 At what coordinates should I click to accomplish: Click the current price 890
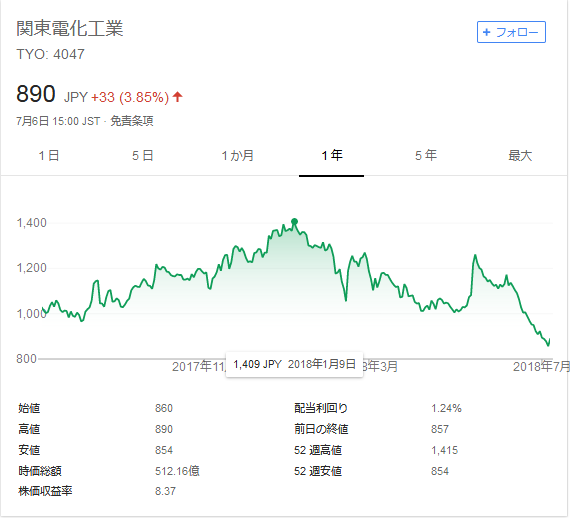point(36,93)
